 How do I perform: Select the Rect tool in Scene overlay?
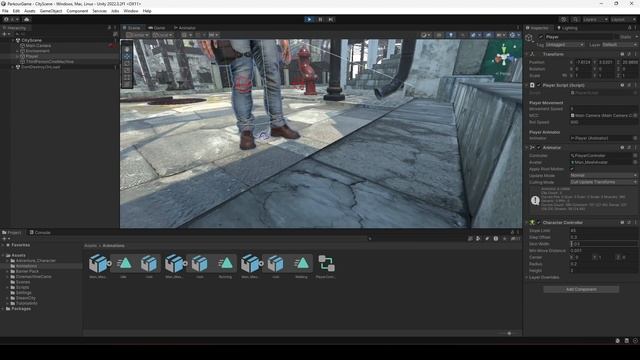point(127,77)
